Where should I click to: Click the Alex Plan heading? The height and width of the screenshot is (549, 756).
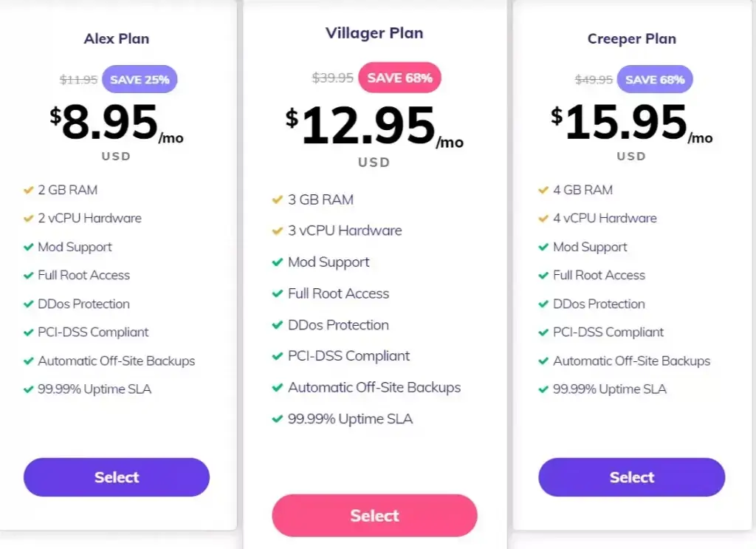[x=116, y=38]
